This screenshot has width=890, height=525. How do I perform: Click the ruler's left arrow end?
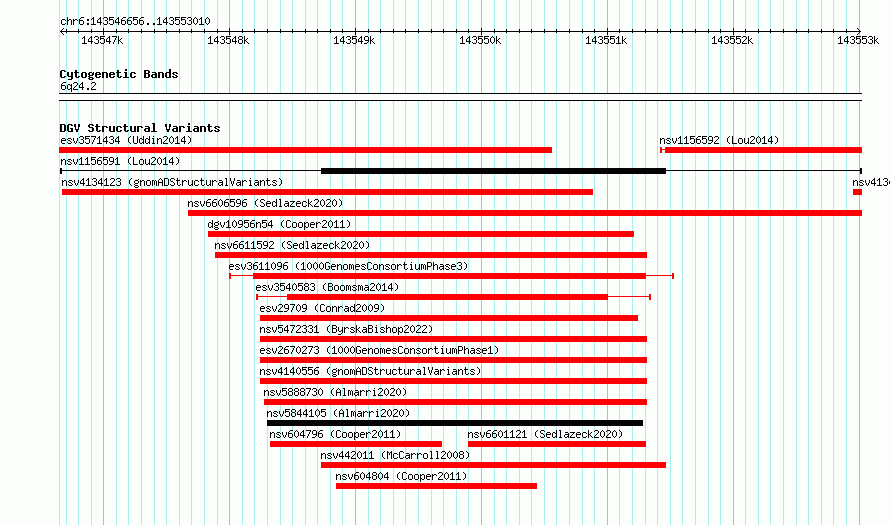click(62, 31)
